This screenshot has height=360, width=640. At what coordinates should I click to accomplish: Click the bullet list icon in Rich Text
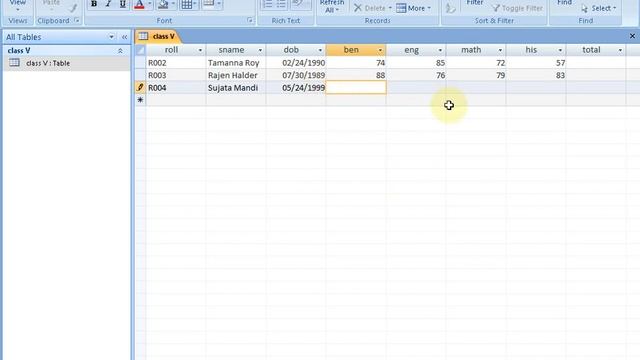[281, 4]
